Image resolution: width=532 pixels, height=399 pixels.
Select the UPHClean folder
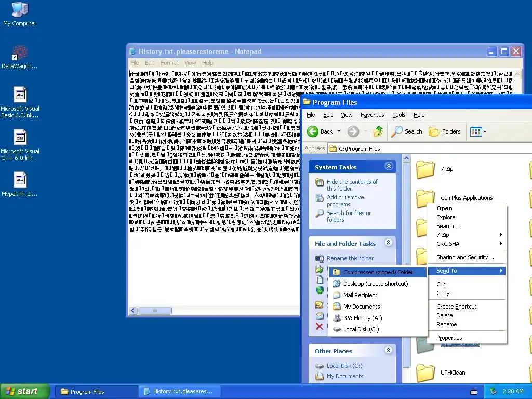coord(441,373)
